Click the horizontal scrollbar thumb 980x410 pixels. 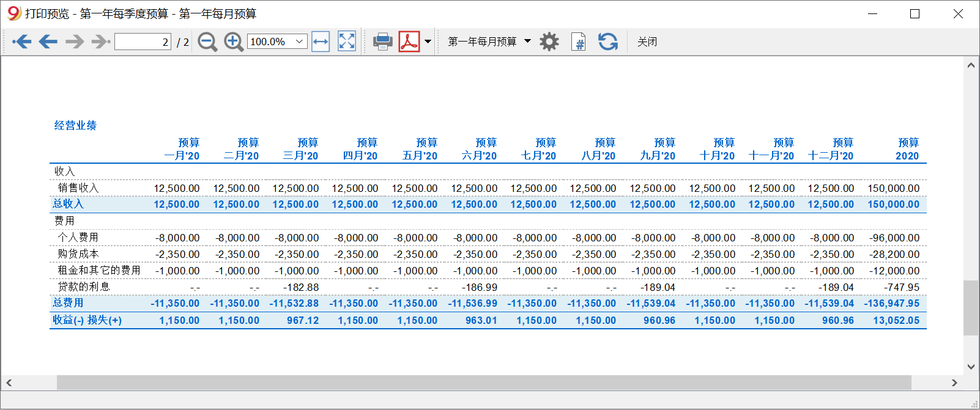[484, 383]
